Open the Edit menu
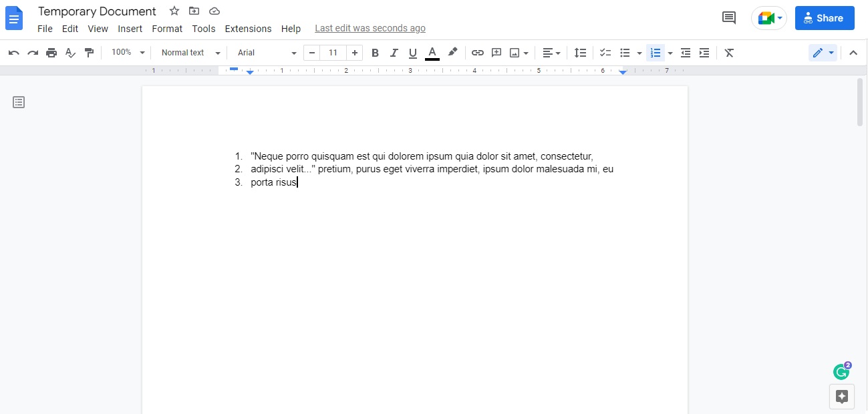This screenshot has height=414, width=868. (70, 29)
